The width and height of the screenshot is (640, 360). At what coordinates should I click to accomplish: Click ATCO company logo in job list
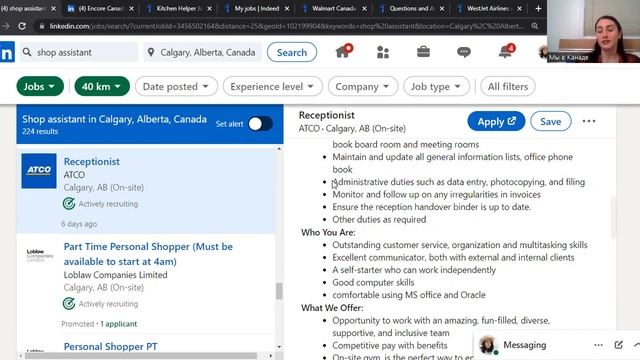(x=39, y=171)
